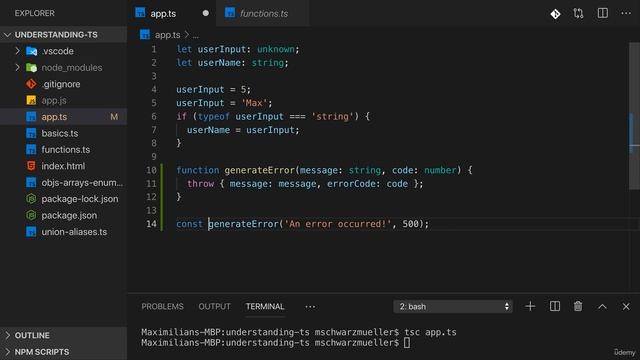The image size is (640, 360).
Task: Maximize the panel with up chevron
Action: 602,307
